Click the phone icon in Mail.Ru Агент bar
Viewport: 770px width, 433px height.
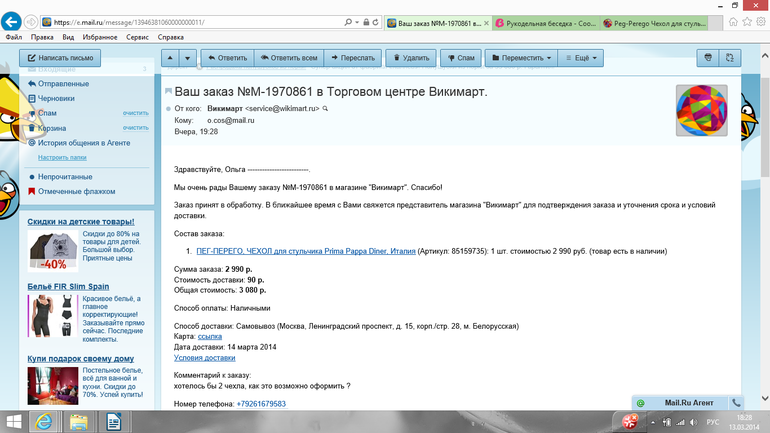pyautogui.click(x=736, y=403)
